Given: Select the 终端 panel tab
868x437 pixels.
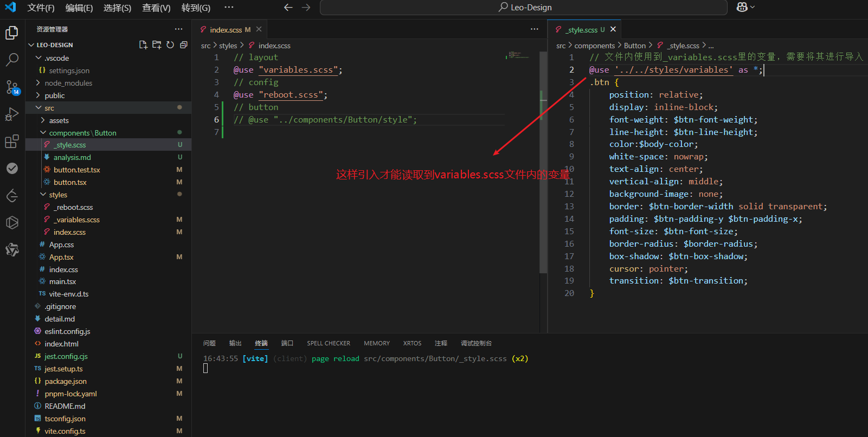Looking at the screenshot, I should tap(261, 343).
